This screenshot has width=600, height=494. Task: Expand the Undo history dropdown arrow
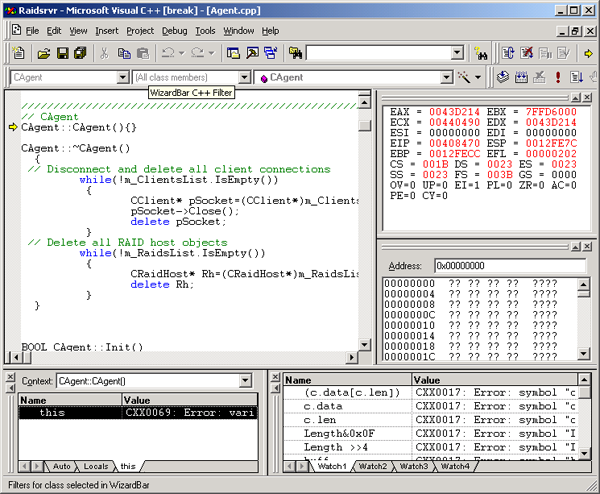[182, 53]
